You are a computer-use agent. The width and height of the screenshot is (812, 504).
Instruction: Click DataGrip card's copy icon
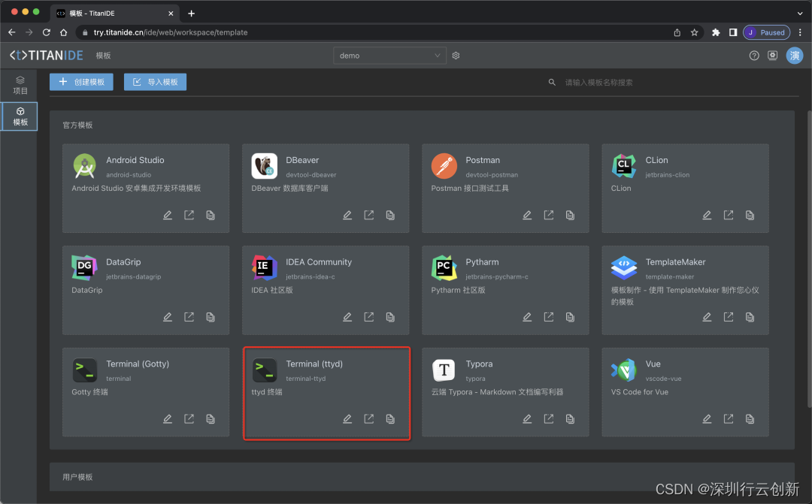tap(211, 317)
